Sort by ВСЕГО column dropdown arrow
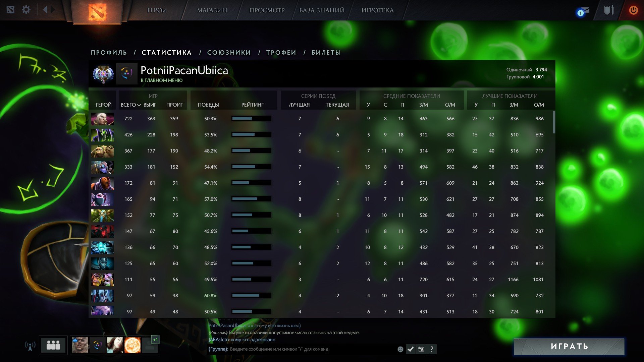Viewport: 644px width, 362px height. click(139, 105)
